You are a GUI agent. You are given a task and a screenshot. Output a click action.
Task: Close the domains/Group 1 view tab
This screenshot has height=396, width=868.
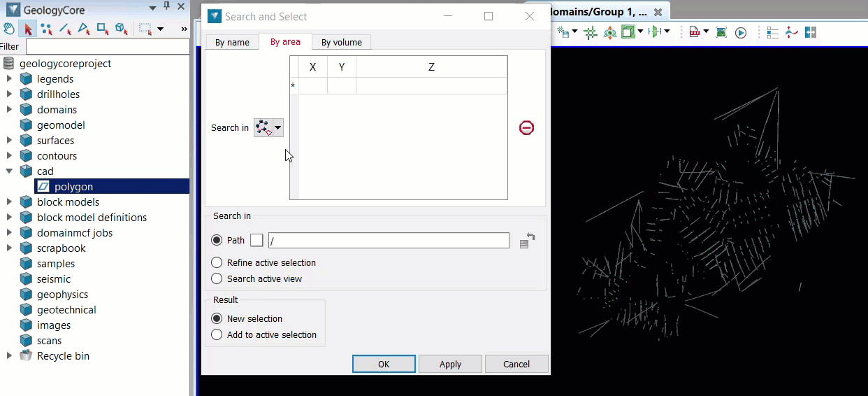658,12
